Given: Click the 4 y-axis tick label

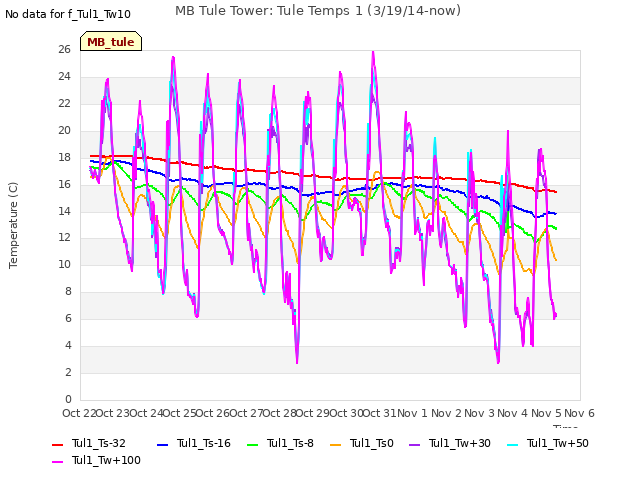Looking at the screenshot, I should click(68, 346).
